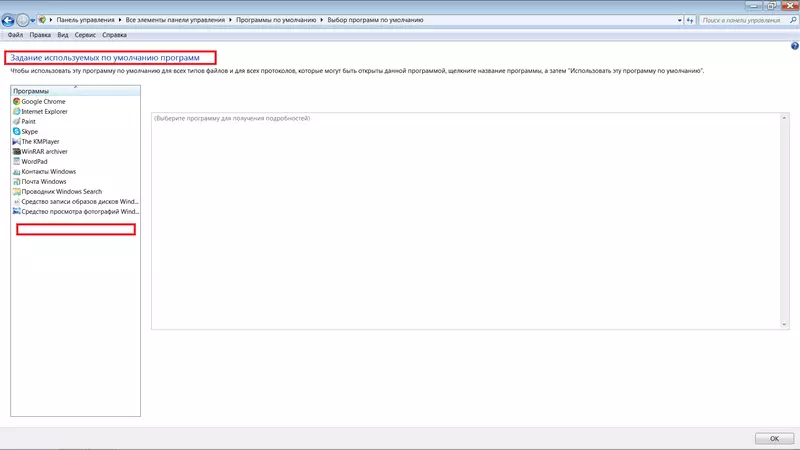Sort by the Программы column header

(75, 91)
